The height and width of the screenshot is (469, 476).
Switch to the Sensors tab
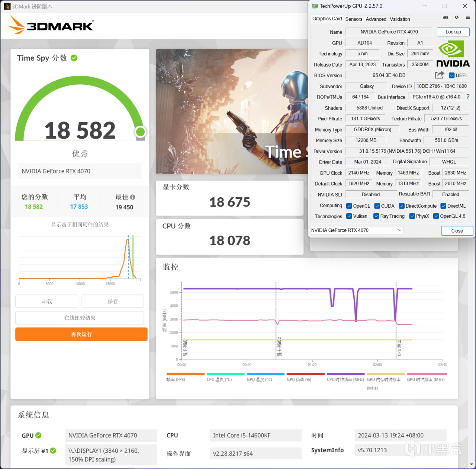pos(354,19)
